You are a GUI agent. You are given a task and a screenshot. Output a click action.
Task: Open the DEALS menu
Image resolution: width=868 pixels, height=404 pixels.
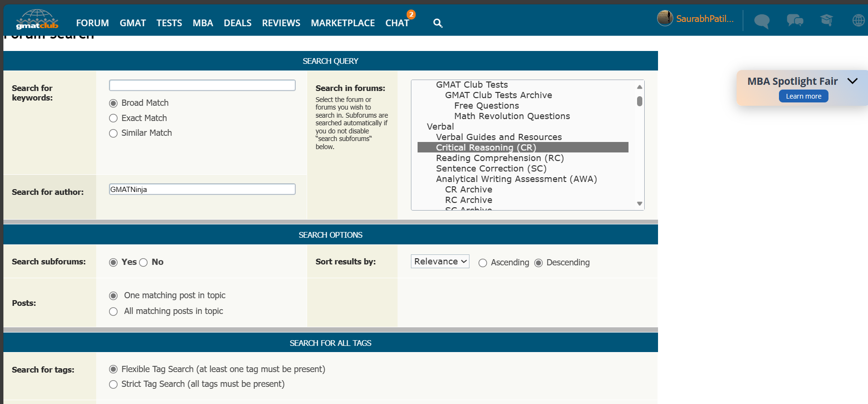coord(238,23)
